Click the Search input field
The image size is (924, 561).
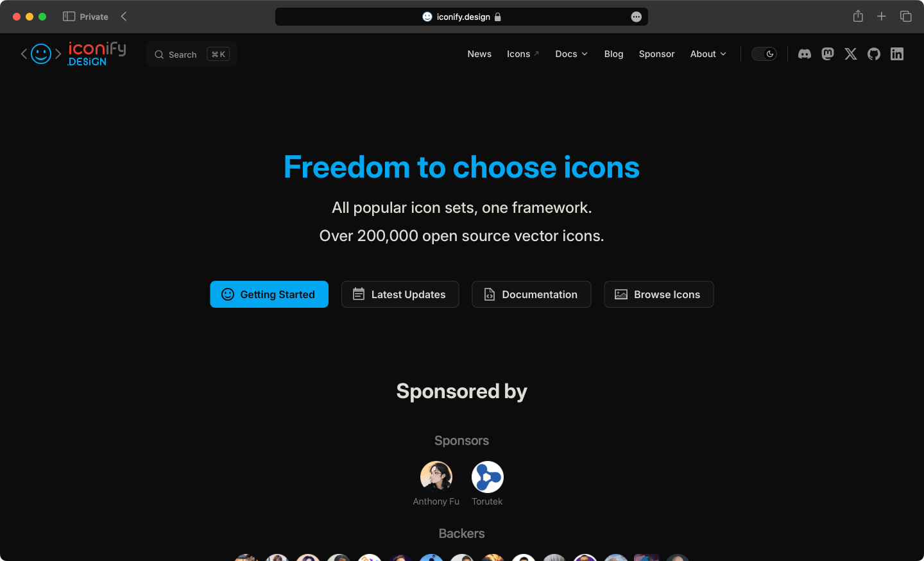(x=191, y=54)
